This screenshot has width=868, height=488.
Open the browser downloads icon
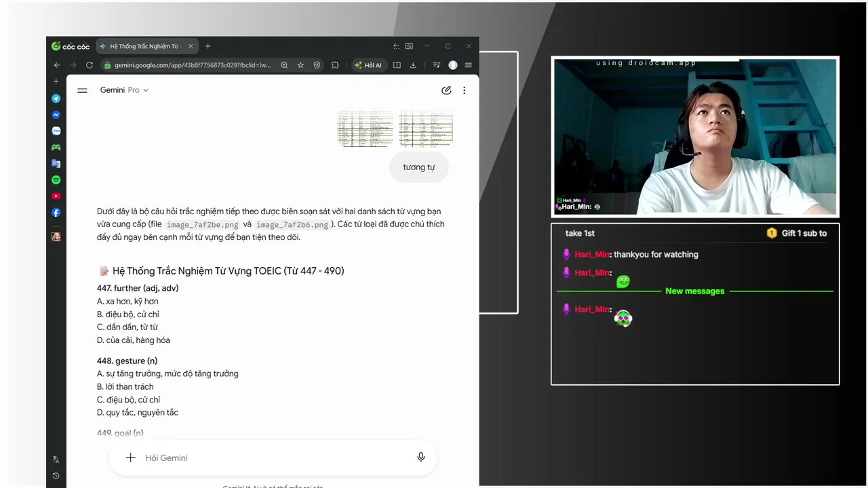click(413, 65)
